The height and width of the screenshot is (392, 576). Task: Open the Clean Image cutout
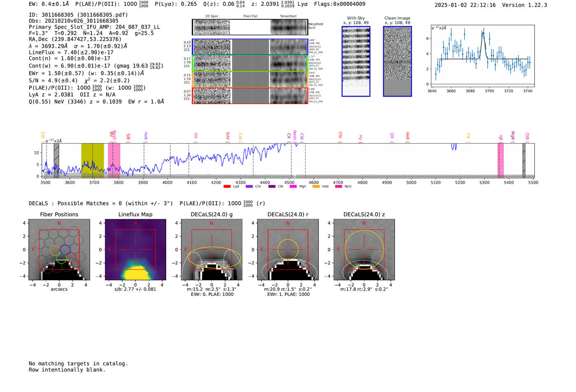coord(397,61)
